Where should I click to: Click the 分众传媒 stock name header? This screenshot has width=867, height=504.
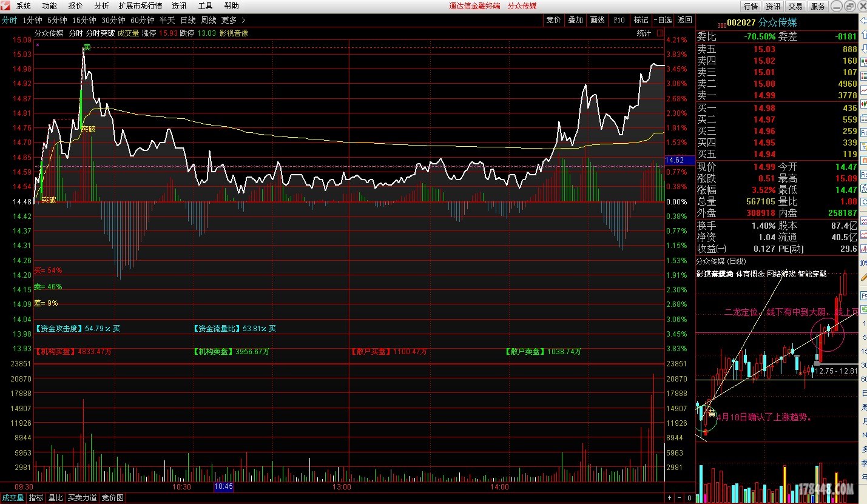click(x=778, y=22)
